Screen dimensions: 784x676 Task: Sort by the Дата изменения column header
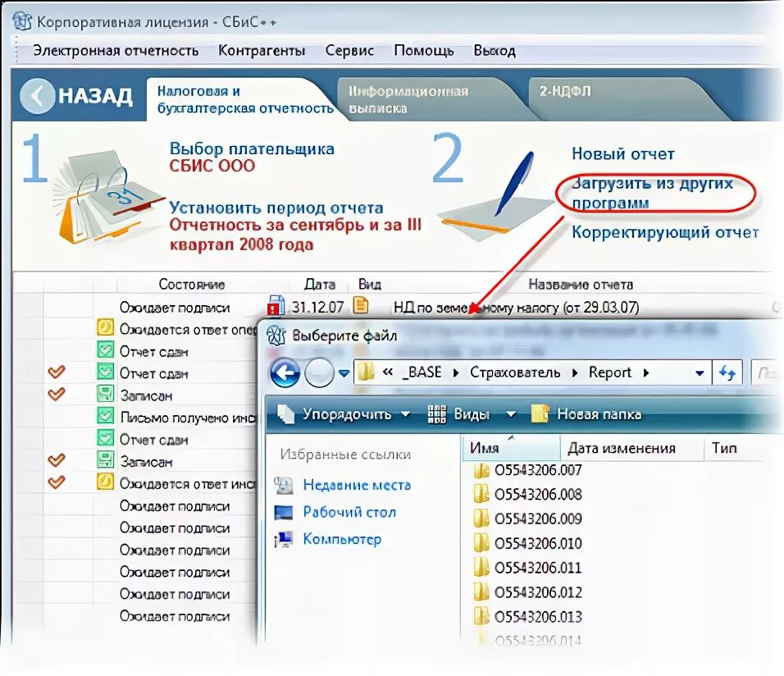coord(622,448)
